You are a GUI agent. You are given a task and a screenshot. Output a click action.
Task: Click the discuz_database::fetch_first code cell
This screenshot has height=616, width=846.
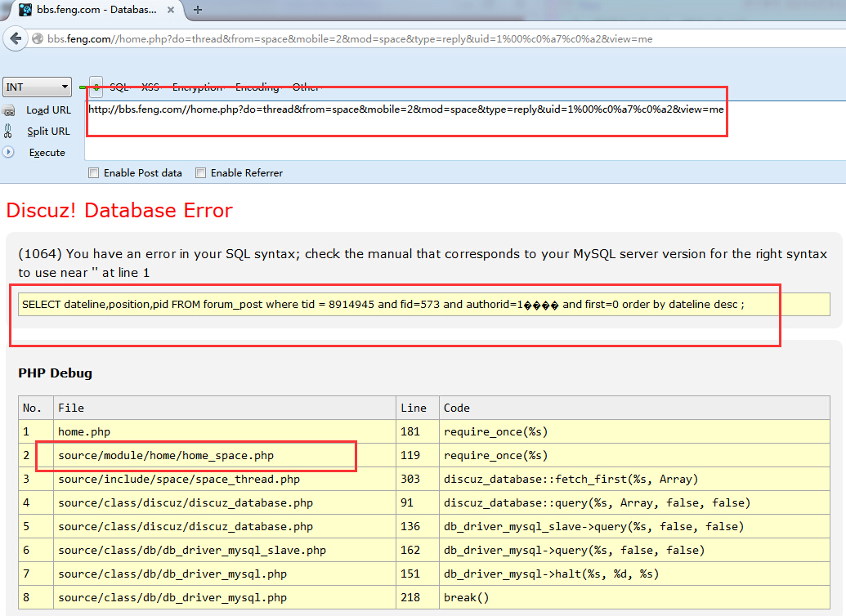[x=634, y=479]
